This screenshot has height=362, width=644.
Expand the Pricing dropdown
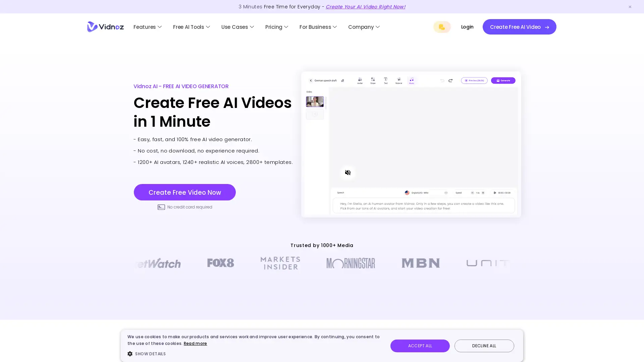click(277, 27)
